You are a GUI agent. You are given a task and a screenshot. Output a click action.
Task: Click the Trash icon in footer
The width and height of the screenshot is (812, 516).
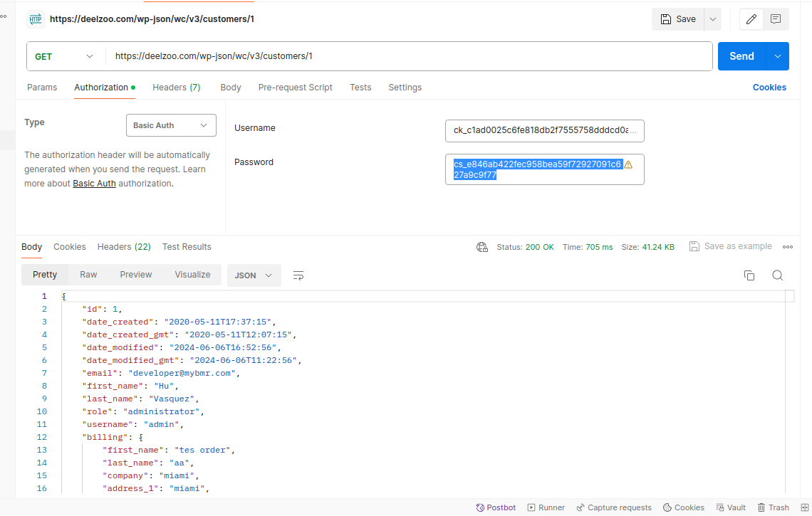point(773,507)
